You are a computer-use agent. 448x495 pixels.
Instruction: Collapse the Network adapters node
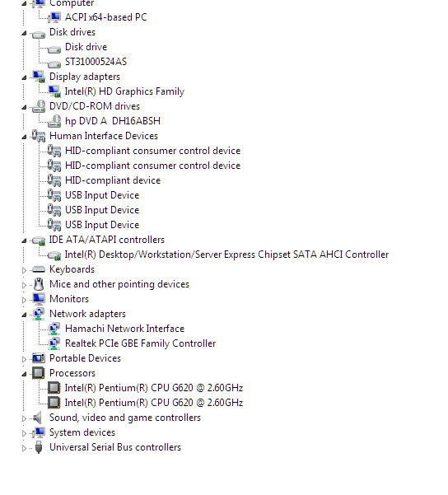(24, 315)
